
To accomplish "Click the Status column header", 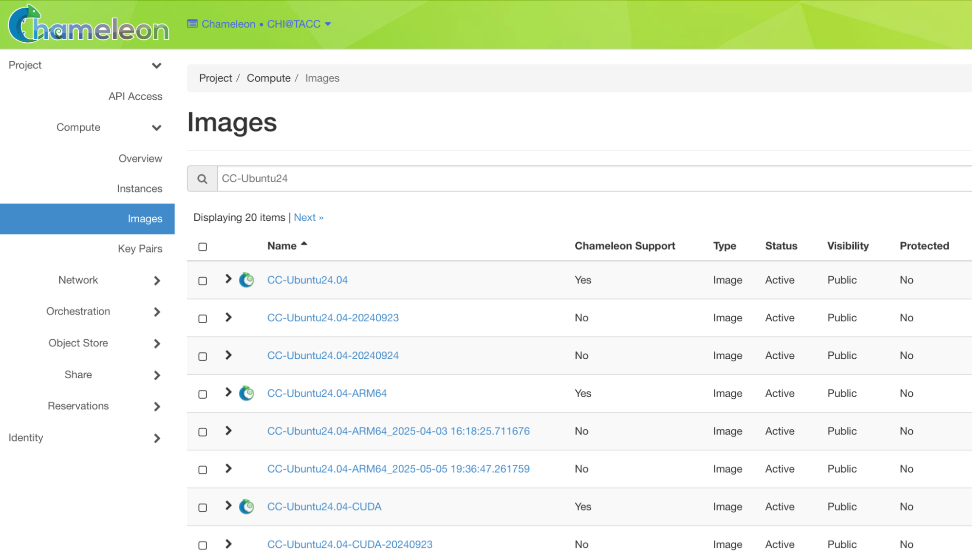I will 781,246.
